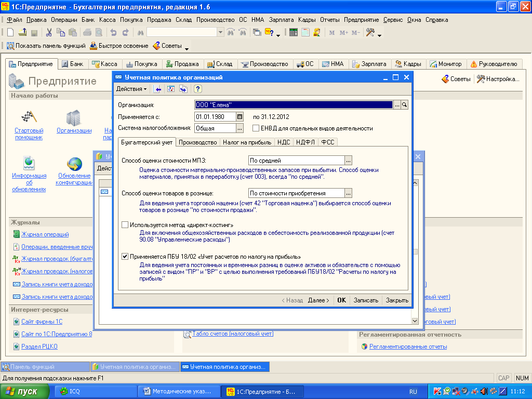Screen dimensions: 532x399
Task: Click in the Организация field with ООО "Елена"
Action: tap(294, 105)
